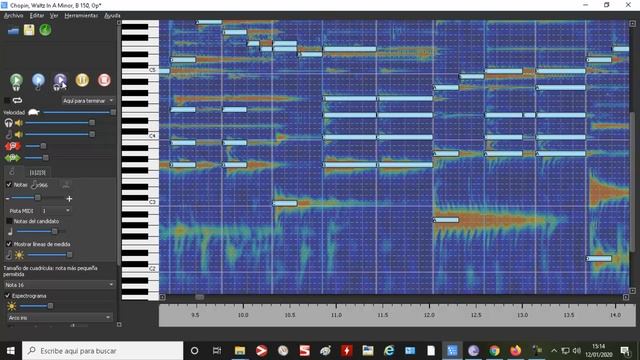Click the 'Escribe aquí para buscar' search box
640x360 pixels.
[x=102, y=351]
